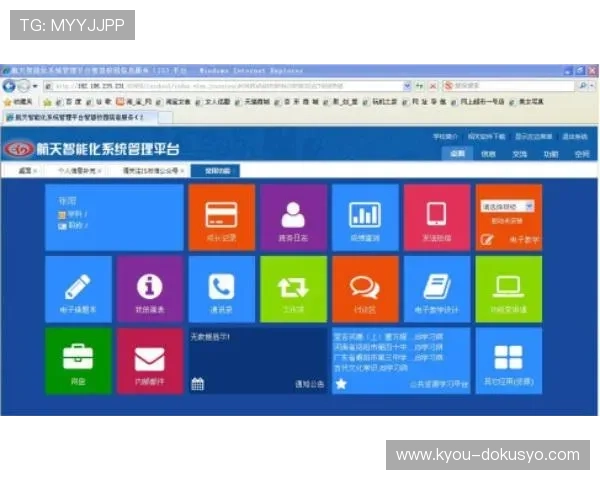Click the electronic teaching label in orange tile
Image resolution: width=600 pixels, height=480 pixels.
click(524, 240)
